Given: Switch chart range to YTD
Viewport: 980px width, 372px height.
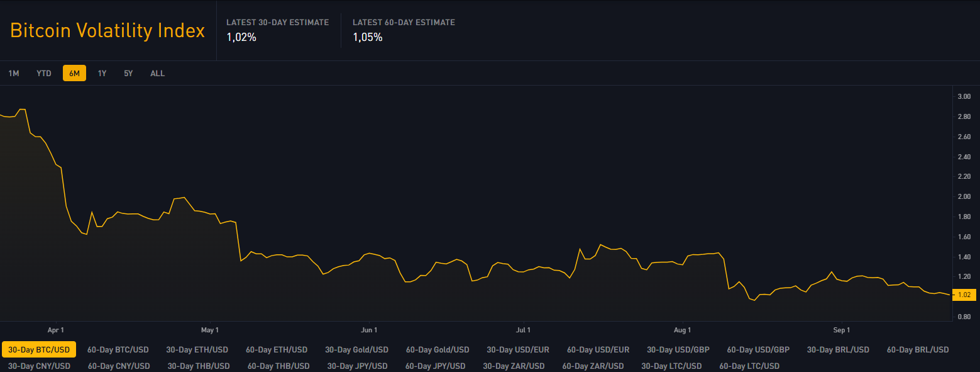Looking at the screenshot, I should pyautogui.click(x=44, y=74).
